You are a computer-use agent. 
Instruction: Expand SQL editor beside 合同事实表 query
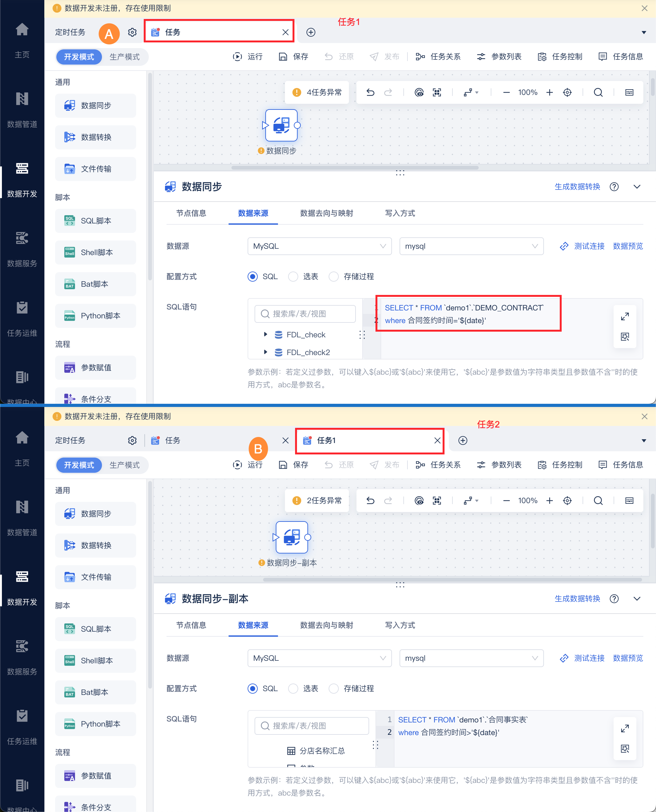pyautogui.click(x=625, y=728)
